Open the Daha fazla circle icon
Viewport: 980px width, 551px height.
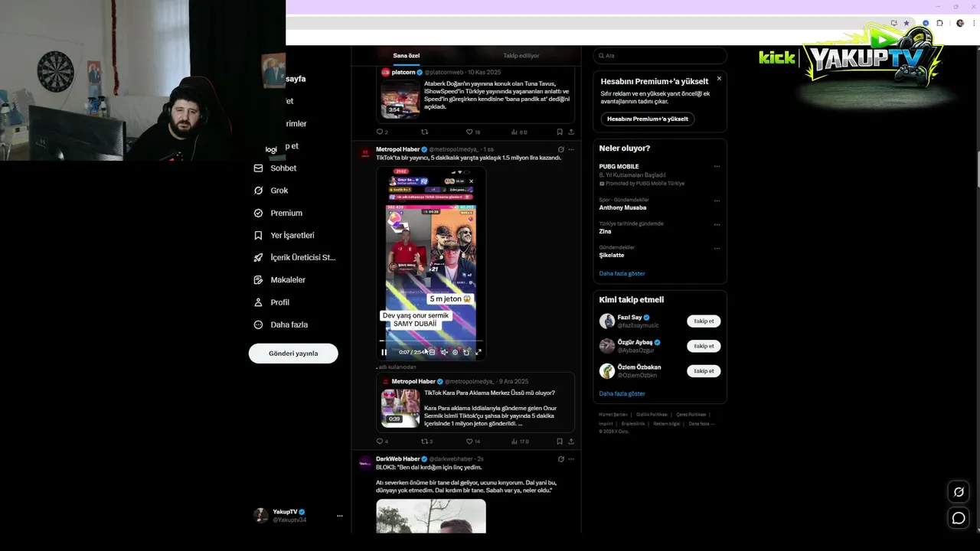tap(258, 324)
